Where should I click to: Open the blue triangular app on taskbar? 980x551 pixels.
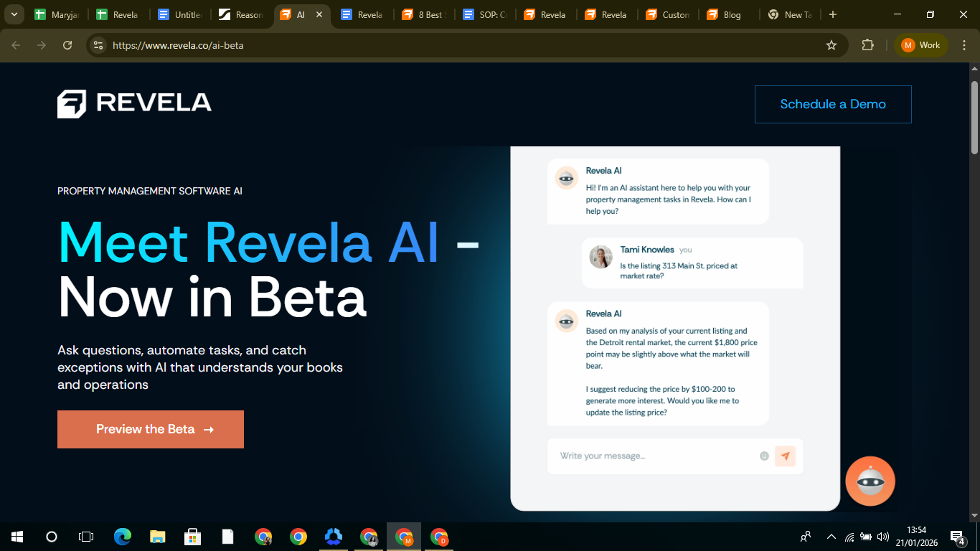click(334, 537)
